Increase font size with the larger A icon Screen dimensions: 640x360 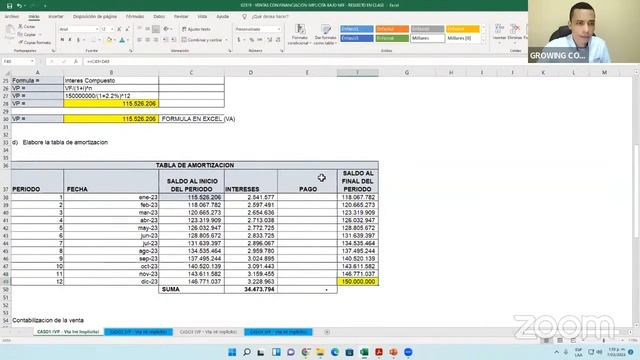119,29
